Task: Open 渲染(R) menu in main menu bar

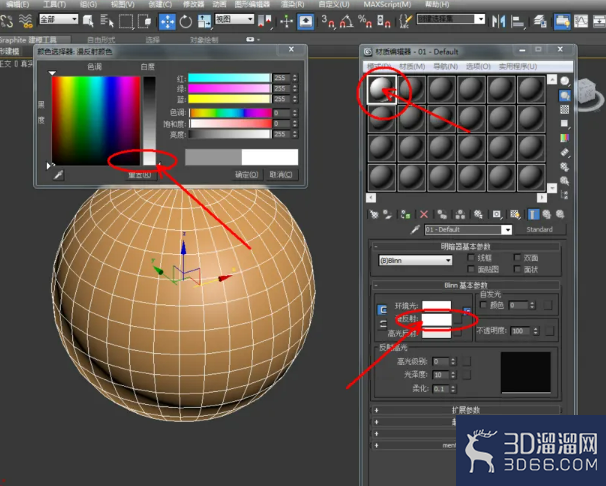Action: (293, 4)
